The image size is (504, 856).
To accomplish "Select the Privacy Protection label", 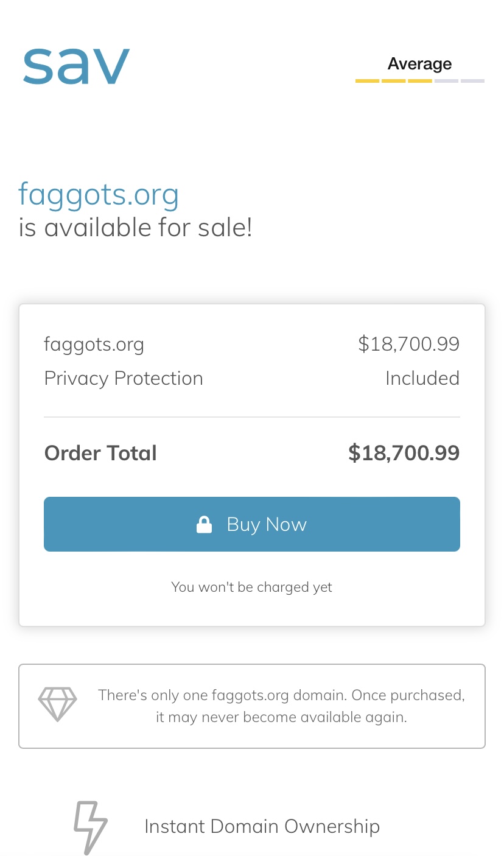I will (124, 378).
